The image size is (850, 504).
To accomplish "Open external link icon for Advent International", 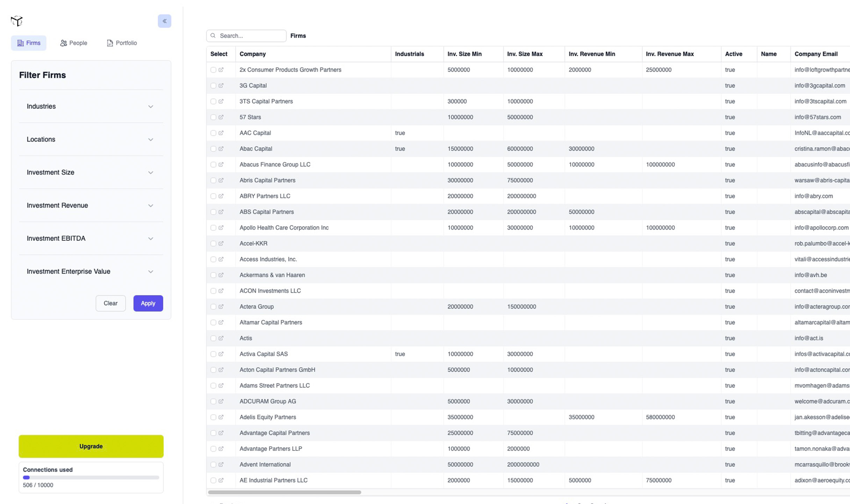I will click(x=221, y=465).
